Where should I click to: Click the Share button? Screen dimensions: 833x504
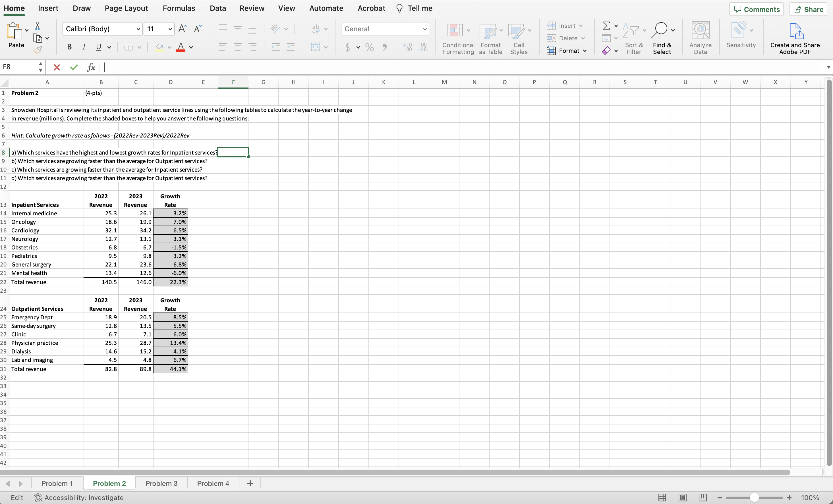pyautogui.click(x=809, y=9)
